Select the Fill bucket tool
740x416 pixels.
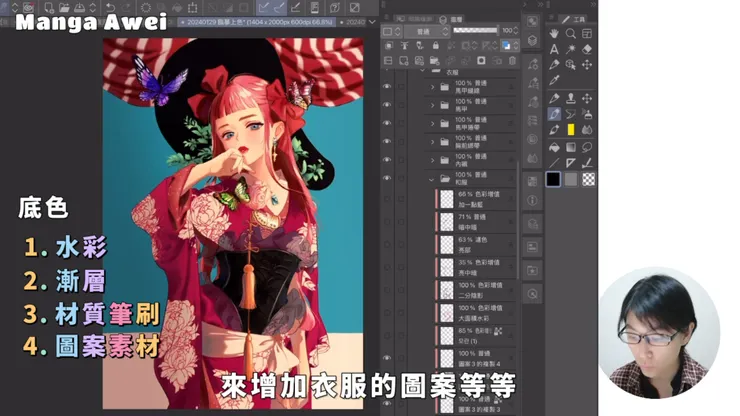pos(554,147)
